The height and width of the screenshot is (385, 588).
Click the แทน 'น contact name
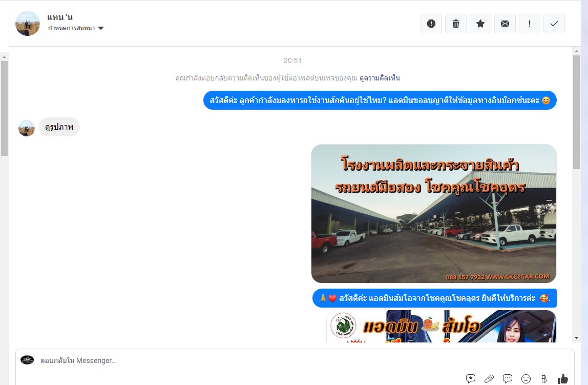tap(60, 17)
